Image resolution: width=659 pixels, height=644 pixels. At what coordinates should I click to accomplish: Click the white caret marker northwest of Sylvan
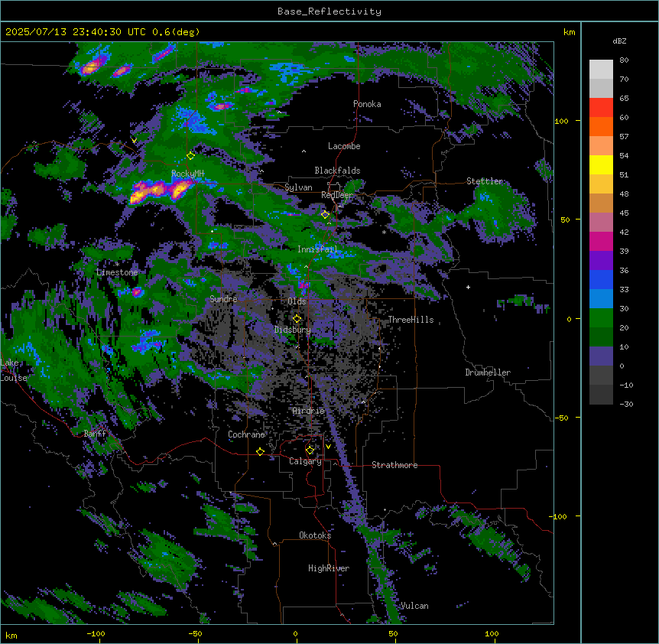[261, 171]
